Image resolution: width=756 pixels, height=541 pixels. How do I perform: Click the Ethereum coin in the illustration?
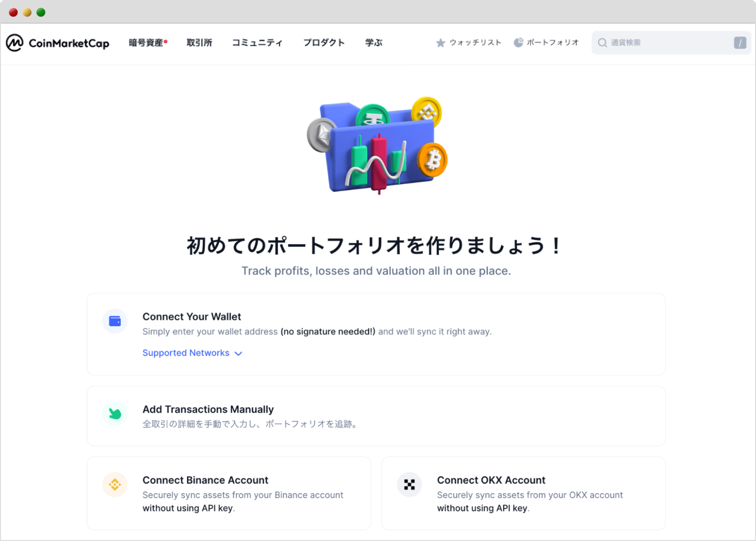tap(321, 135)
